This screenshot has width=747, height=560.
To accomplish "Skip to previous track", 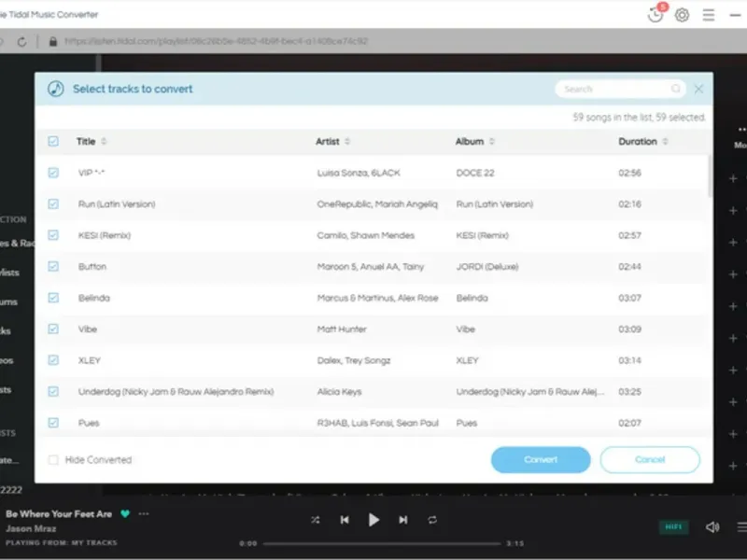I will pyautogui.click(x=345, y=520).
